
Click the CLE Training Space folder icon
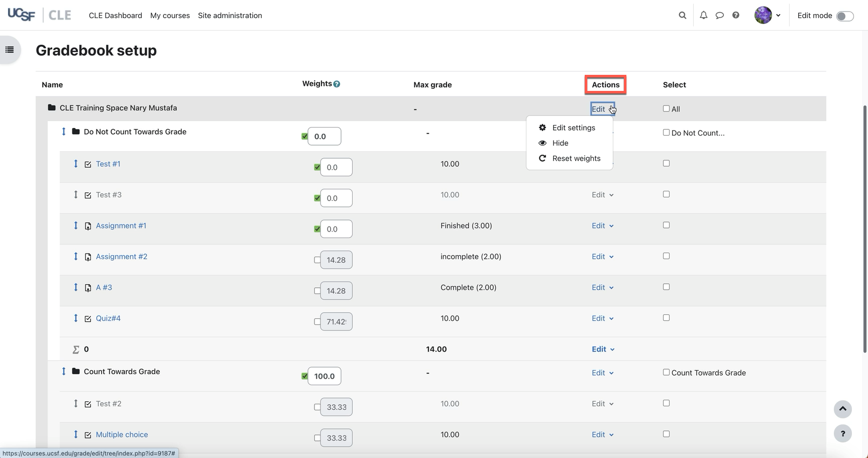pos(52,107)
